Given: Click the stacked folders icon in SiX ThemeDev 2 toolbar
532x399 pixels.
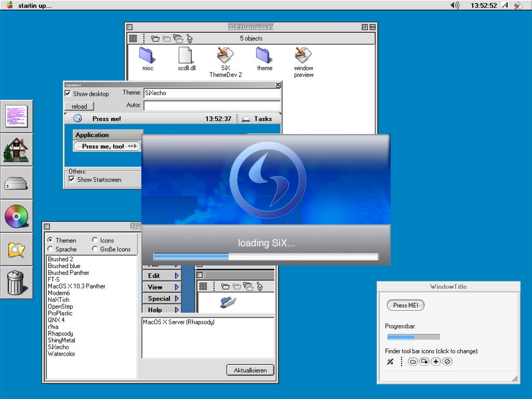Looking at the screenshot, I should [178, 38].
